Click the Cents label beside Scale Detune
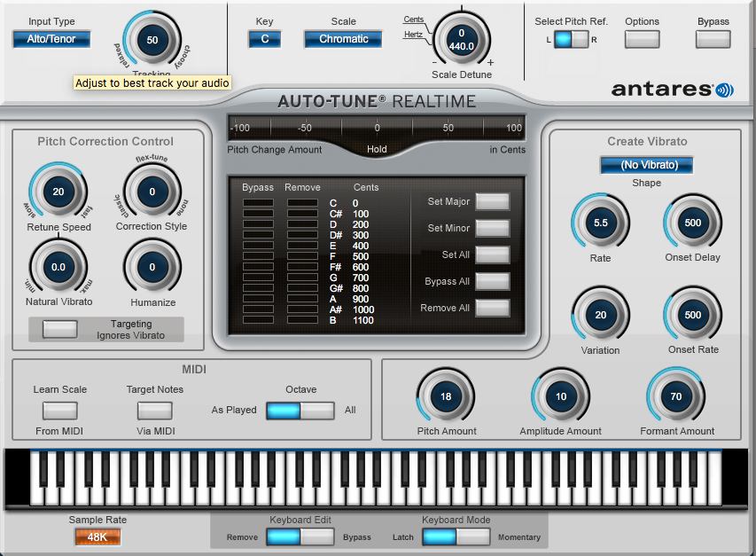This screenshot has width=756, height=556. 414,20
